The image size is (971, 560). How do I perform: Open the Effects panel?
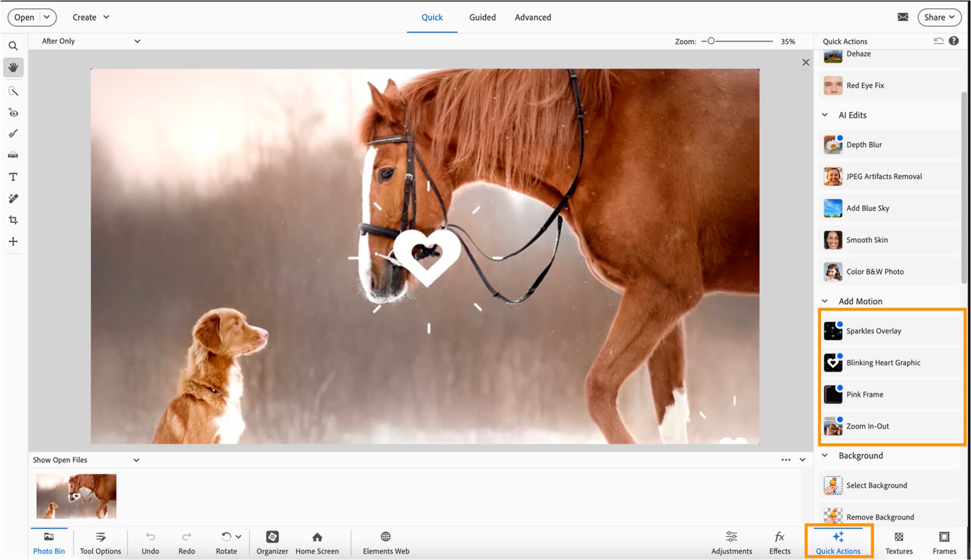tap(779, 542)
